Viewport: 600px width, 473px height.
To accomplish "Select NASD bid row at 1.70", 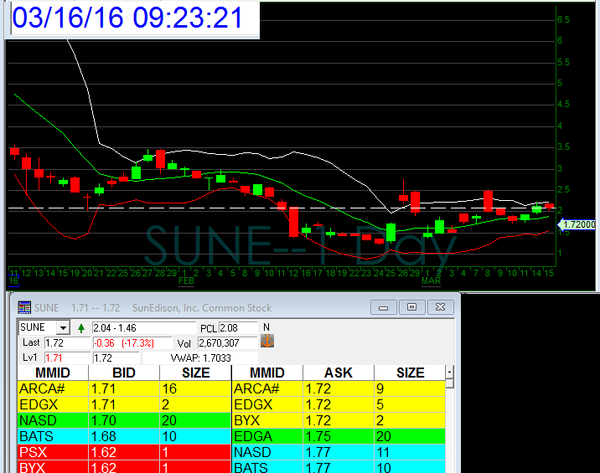I will [124, 421].
